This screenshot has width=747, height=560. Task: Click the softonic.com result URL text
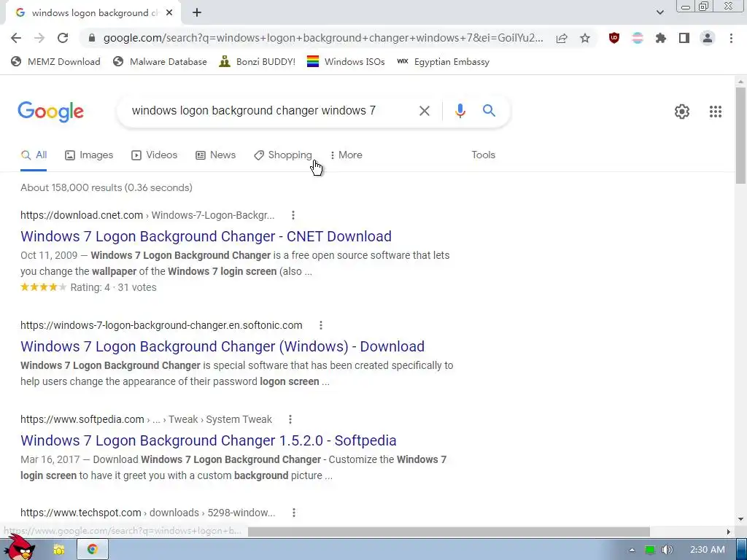[161, 325]
